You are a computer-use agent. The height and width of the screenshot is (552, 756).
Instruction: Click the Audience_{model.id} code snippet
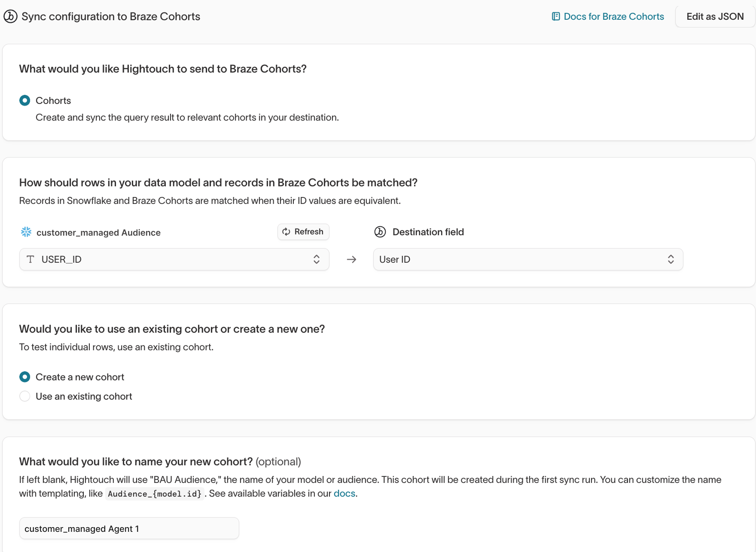pyautogui.click(x=155, y=494)
